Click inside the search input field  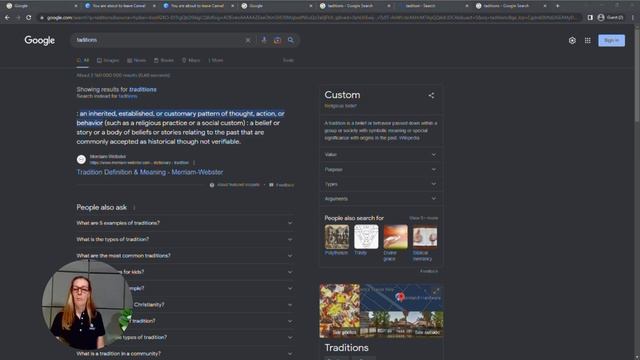click(159, 40)
